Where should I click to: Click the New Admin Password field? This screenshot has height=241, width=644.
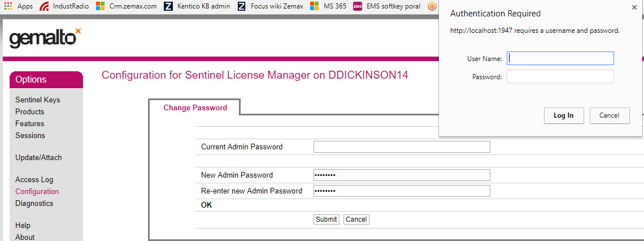pyautogui.click(x=402, y=175)
